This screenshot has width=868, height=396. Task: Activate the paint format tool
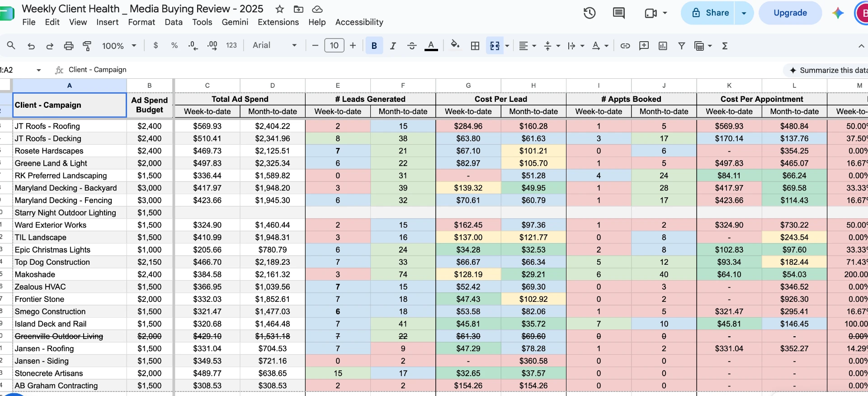(87, 46)
